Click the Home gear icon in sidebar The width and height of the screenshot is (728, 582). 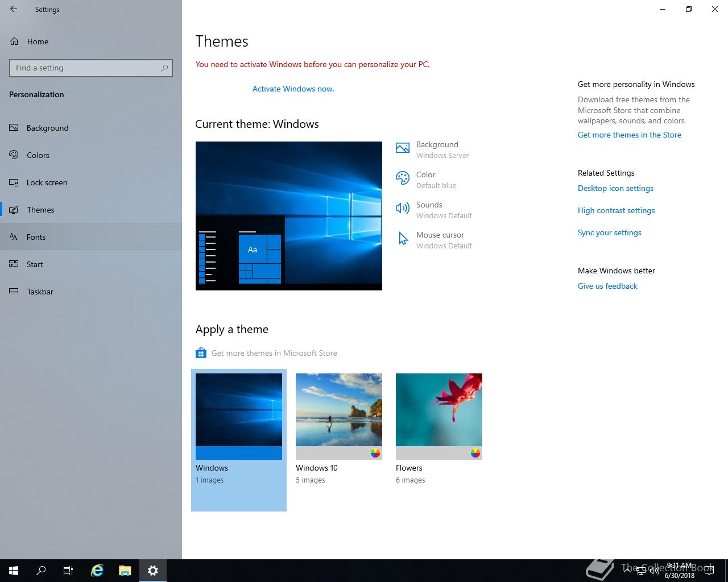(x=14, y=41)
